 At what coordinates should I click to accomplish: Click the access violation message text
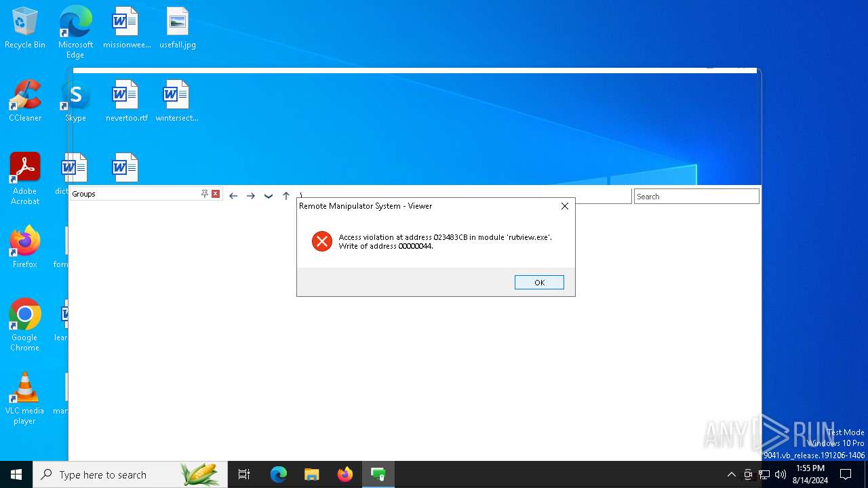point(446,242)
